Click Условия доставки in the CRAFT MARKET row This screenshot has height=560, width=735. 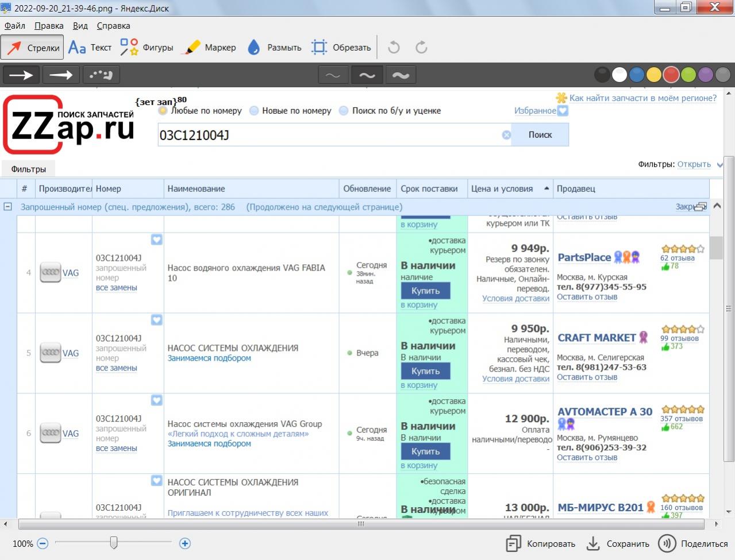click(x=515, y=379)
